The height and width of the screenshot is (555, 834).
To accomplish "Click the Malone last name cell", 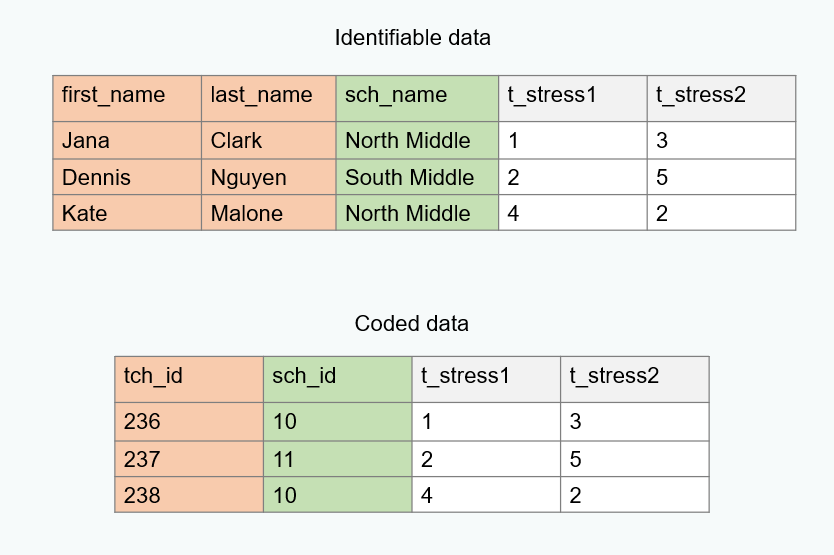I will [268, 214].
